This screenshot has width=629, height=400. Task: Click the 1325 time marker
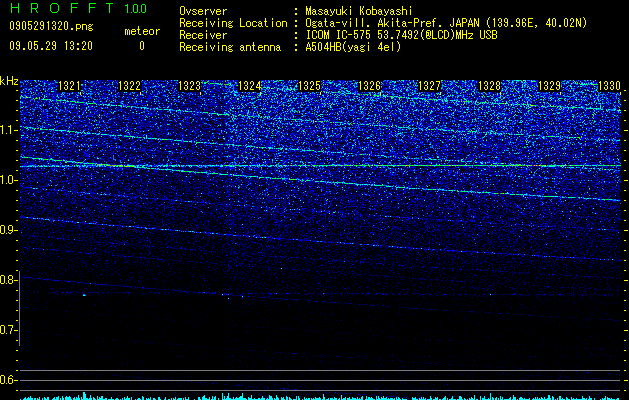[x=310, y=86]
